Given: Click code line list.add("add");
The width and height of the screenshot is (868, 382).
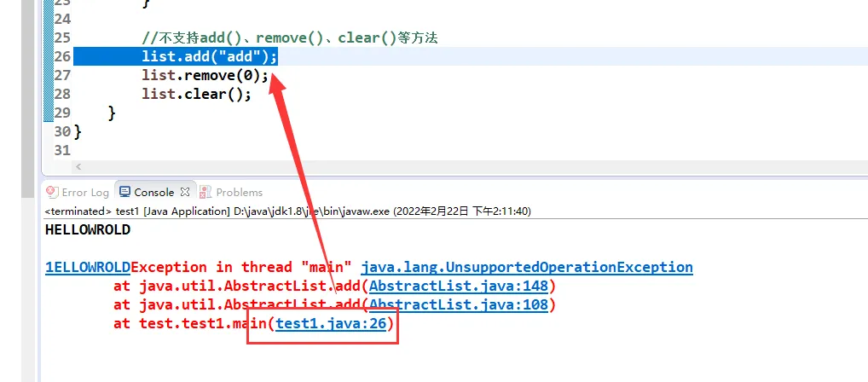Looking at the screenshot, I should (209, 56).
